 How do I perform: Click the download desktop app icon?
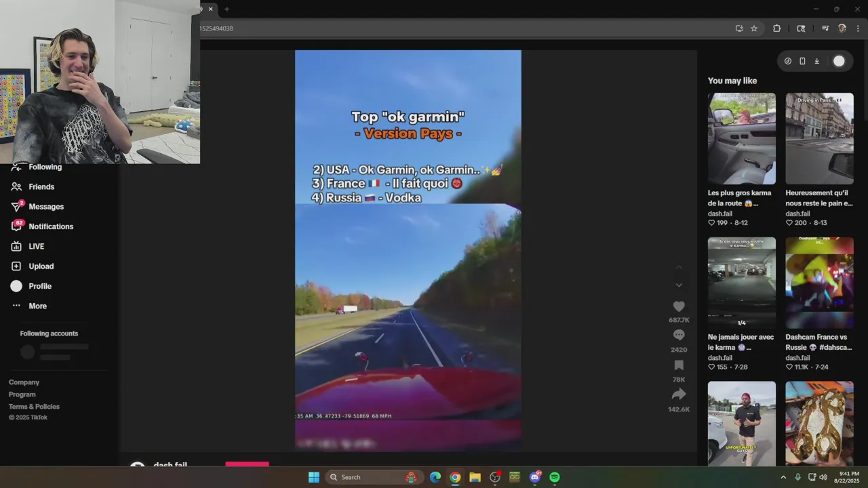click(816, 61)
